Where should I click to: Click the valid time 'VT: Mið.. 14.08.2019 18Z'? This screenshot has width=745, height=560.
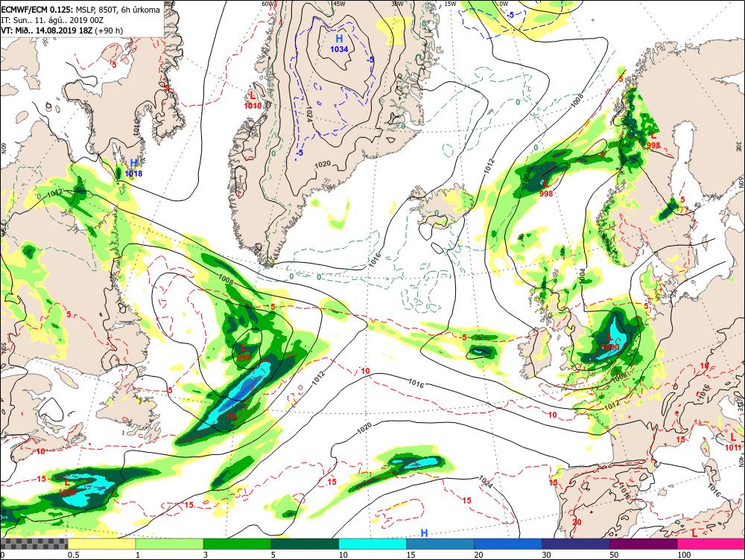coord(47,31)
